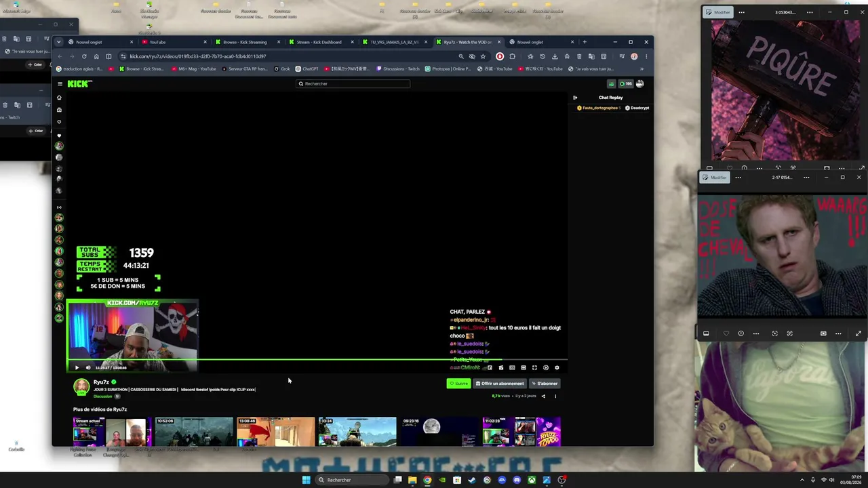Bookmark this page with star icon
The image size is (868, 488).
coord(483,56)
